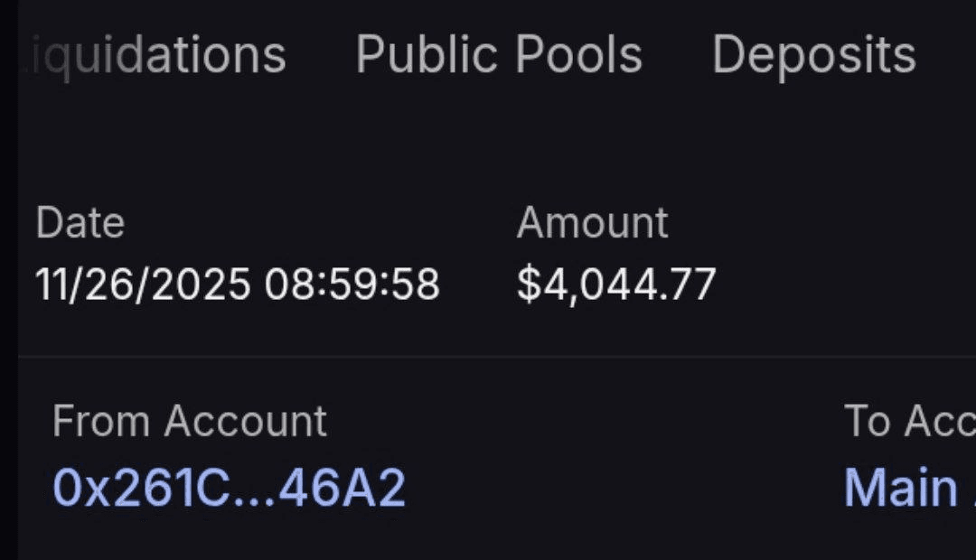976x560 pixels.
Task: Select the Deposits tab
Action: click(x=813, y=56)
